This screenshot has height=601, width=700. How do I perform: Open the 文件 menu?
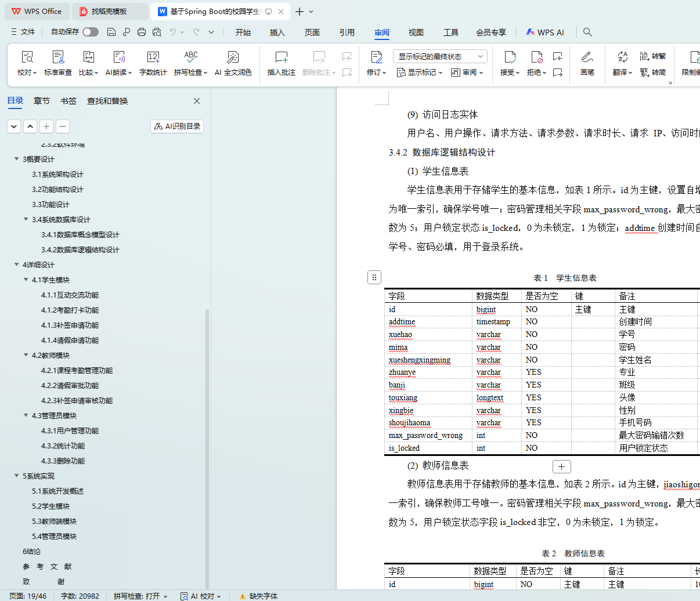click(x=23, y=32)
